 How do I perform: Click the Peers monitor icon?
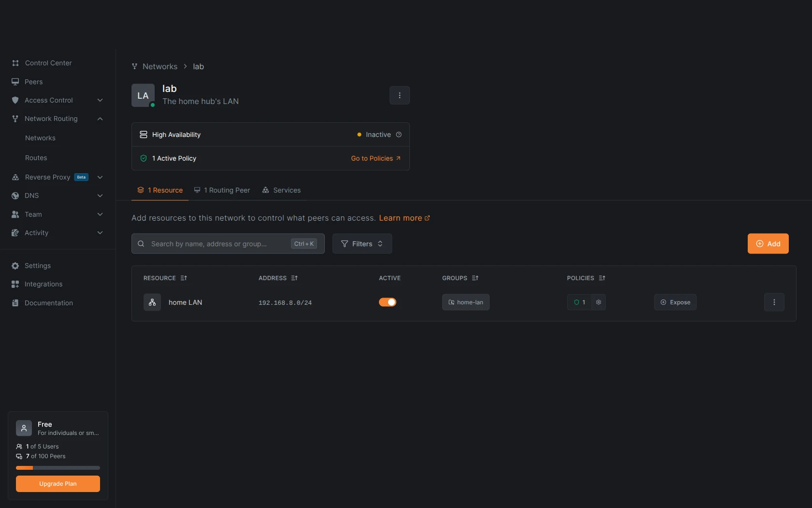coord(15,82)
